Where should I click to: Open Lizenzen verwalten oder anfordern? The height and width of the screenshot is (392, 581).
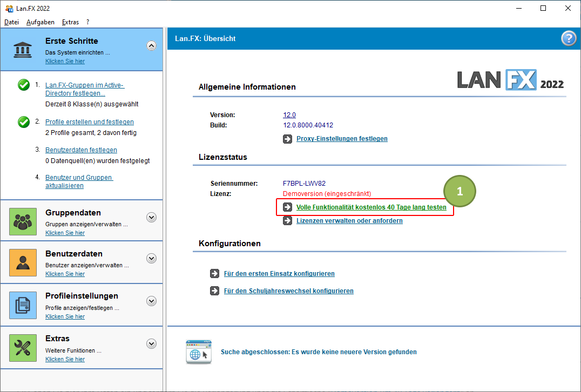349,221
